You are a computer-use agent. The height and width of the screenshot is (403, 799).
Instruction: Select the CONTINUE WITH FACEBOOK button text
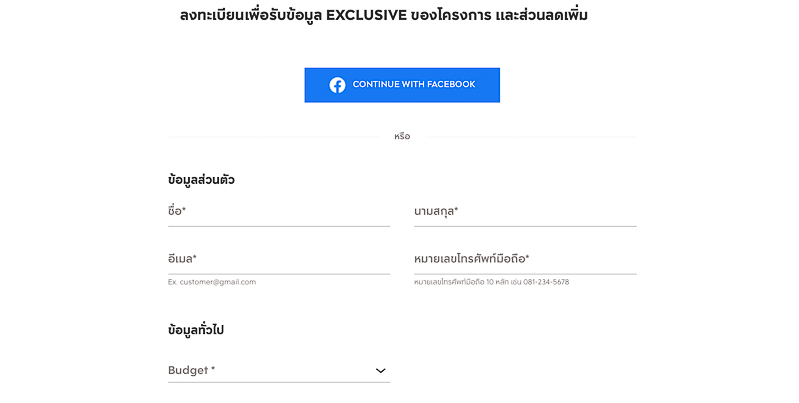coord(414,85)
